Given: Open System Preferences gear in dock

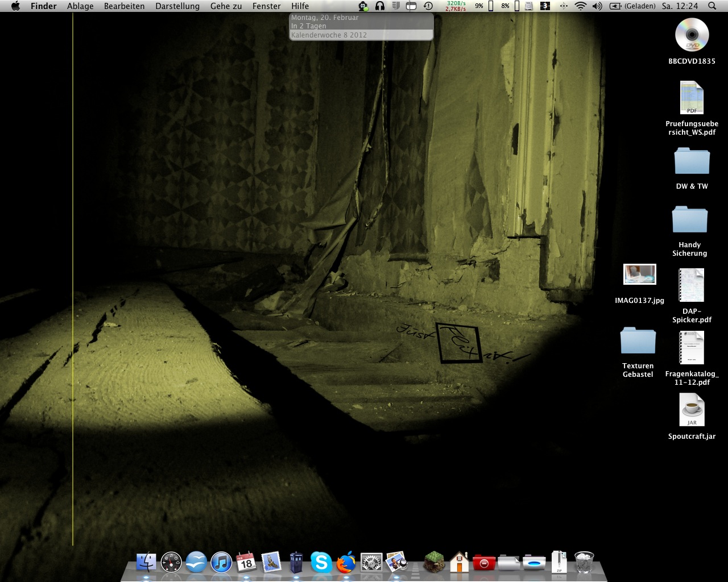Looking at the screenshot, I should tap(371, 563).
